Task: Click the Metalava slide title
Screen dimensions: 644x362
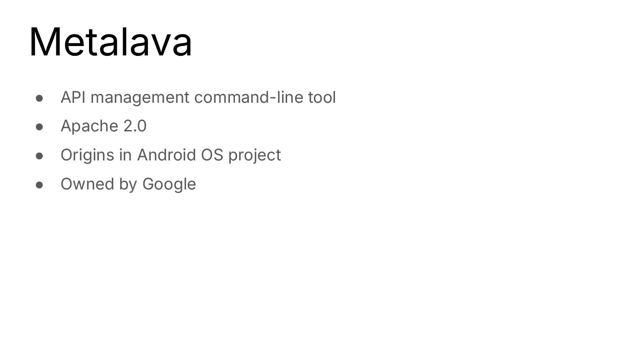Action: pyautogui.click(x=110, y=42)
